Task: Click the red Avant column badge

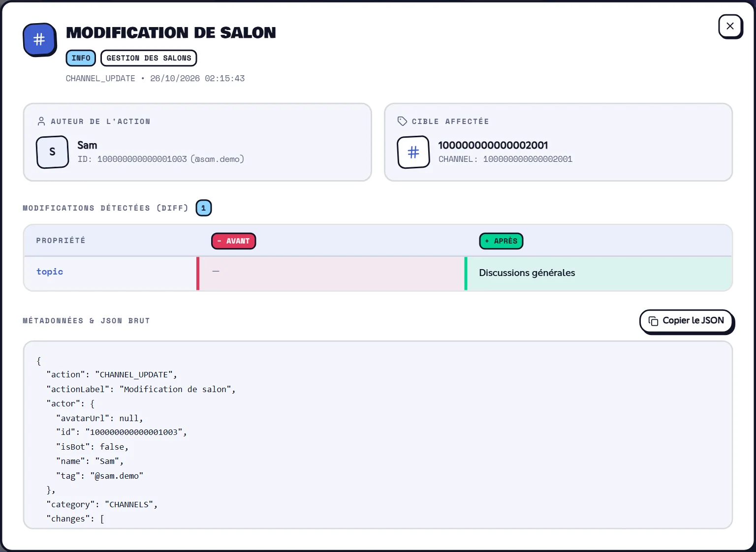Action: (x=233, y=241)
